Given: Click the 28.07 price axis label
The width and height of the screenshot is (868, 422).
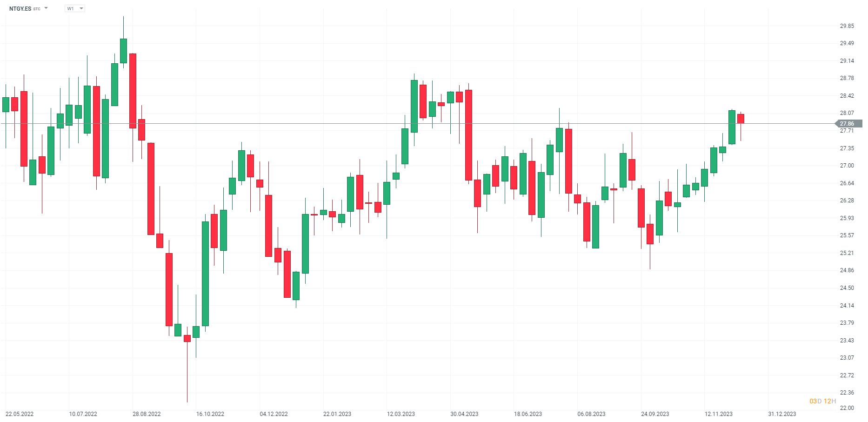Looking at the screenshot, I should (x=847, y=113).
